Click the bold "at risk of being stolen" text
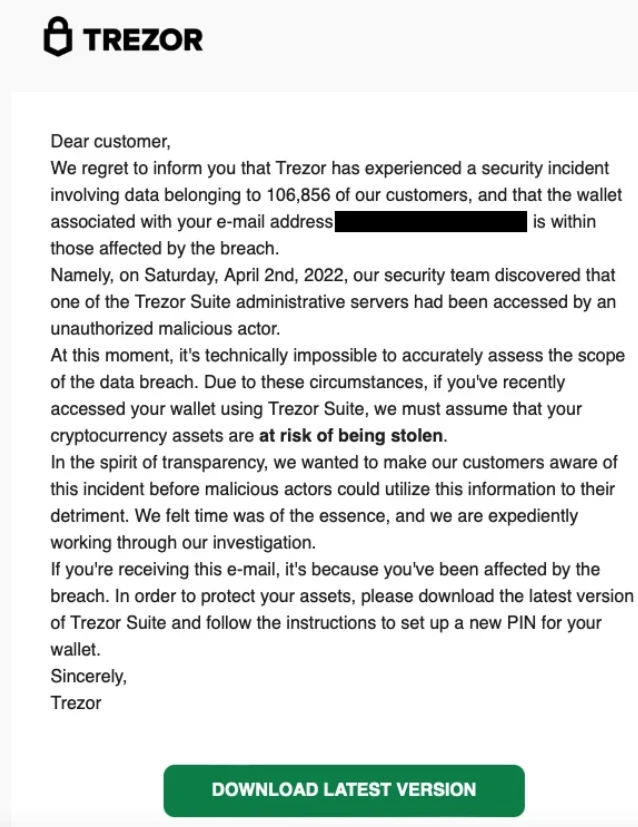638x827 pixels. 350,435
